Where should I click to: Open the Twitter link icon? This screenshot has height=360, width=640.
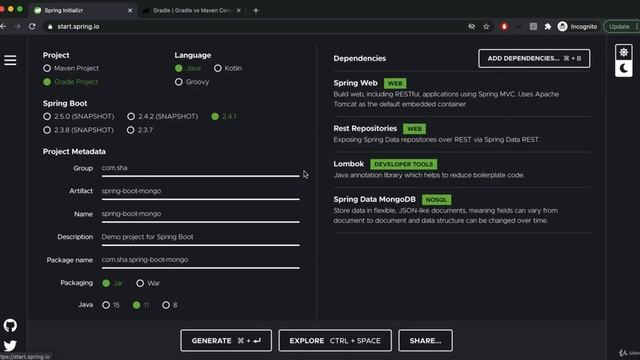click(x=10, y=346)
